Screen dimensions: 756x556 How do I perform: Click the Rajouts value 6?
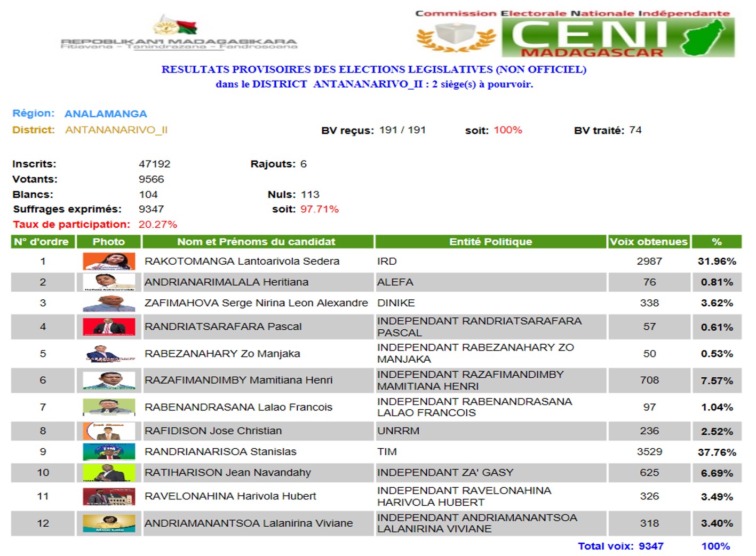click(304, 164)
